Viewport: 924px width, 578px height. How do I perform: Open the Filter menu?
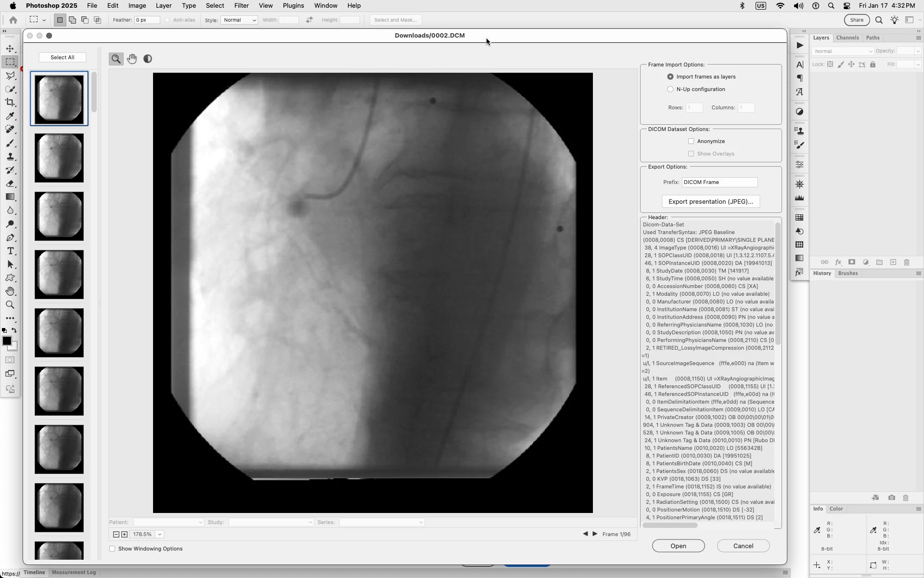pos(241,6)
